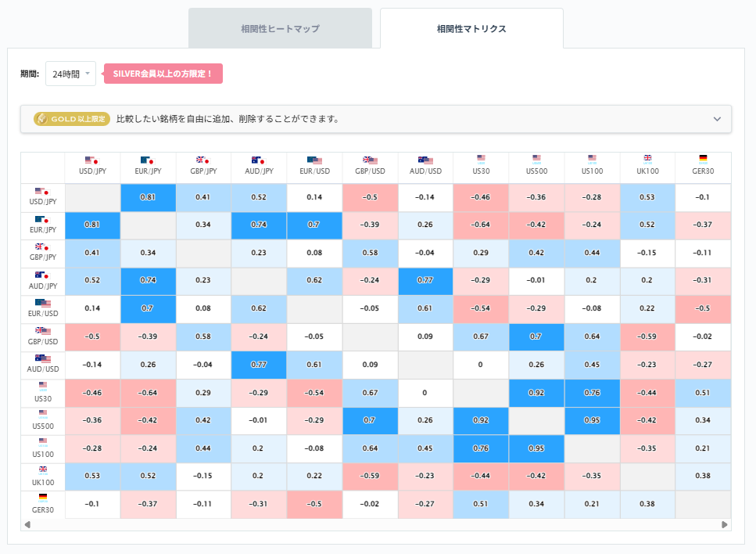Expand the GOLD以上限定 section chevron
Screen dimensions: 756x554
[717, 119]
